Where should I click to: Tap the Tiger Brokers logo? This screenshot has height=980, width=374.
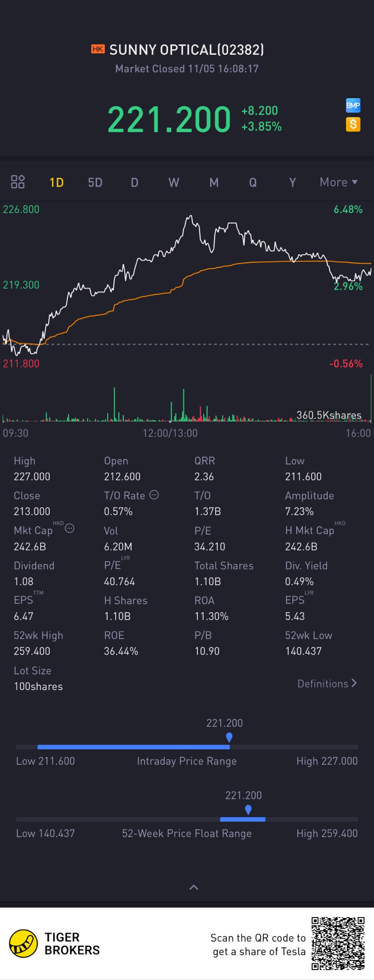[23, 944]
